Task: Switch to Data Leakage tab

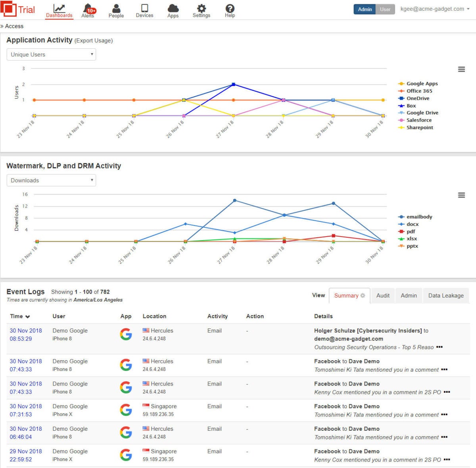Action: tap(446, 296)
